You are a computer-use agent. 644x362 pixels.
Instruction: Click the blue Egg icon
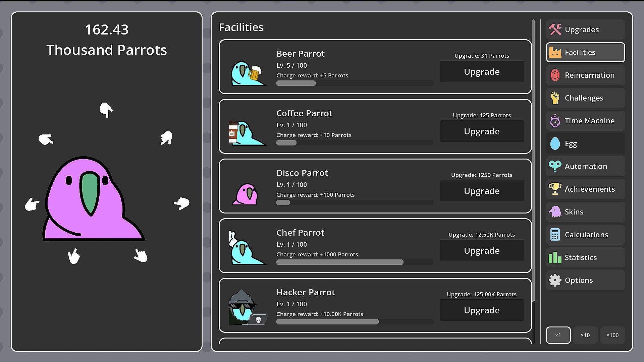point(555,143)
